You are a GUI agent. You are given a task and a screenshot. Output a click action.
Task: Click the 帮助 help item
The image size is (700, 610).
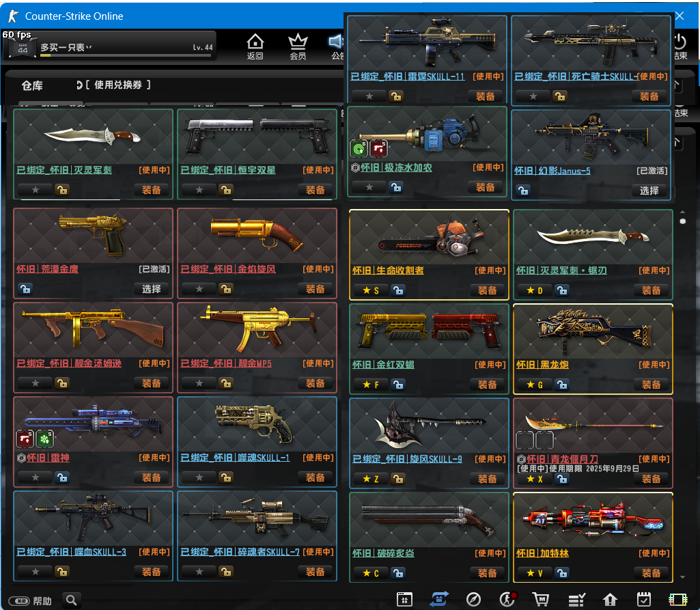click(x=42, y=601)
